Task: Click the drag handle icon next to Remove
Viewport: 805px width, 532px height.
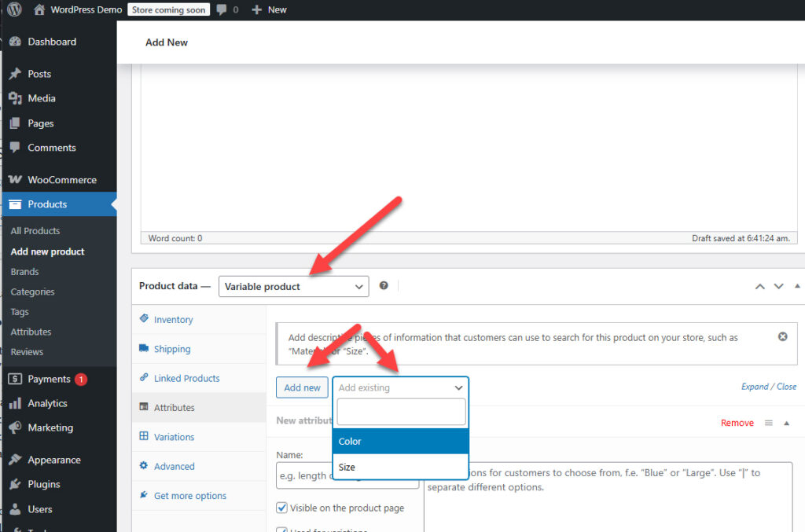Action: [x=769, y=423]
